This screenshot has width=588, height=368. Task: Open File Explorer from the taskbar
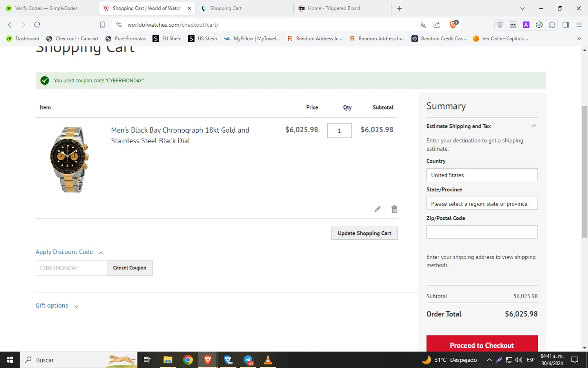coord(168,360)
